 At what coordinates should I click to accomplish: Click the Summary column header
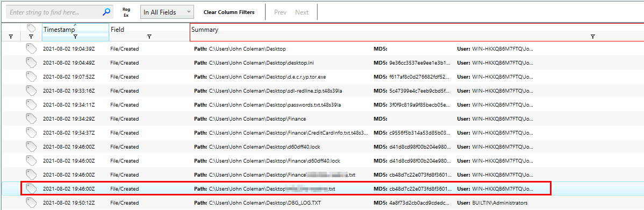[x=204, y=30]
